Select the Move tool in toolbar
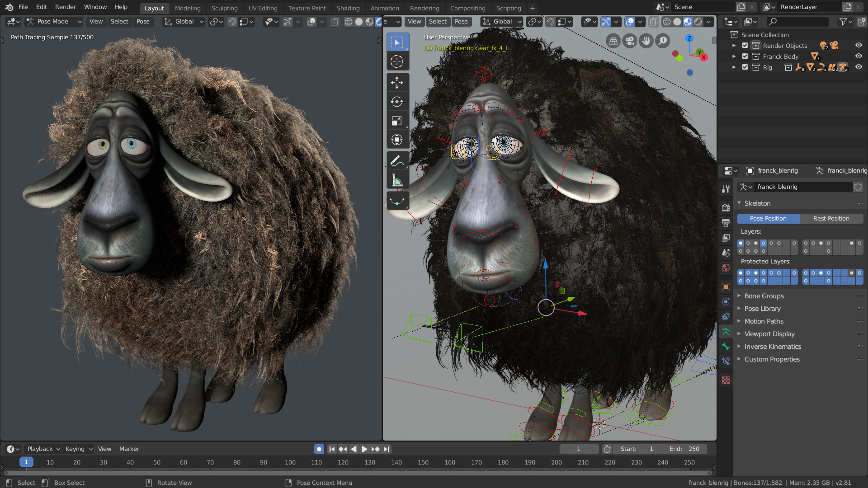868x488 pixels. tap(397, 83)
